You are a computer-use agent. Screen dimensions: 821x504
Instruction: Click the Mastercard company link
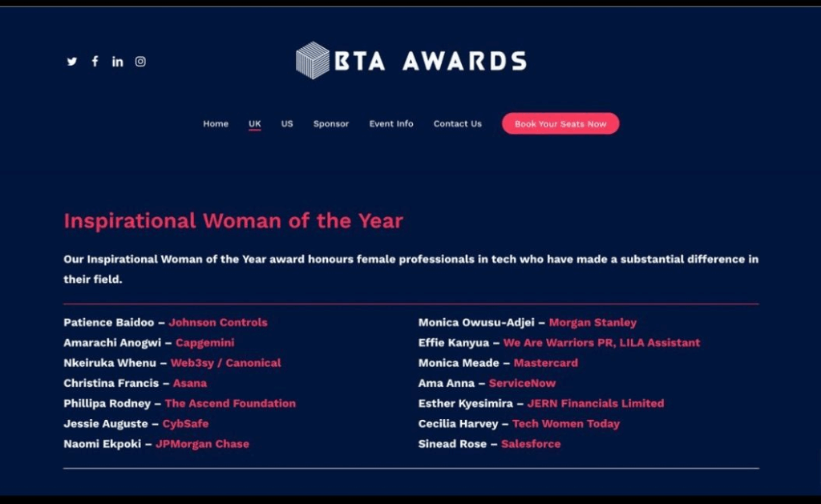pos(546,363)
